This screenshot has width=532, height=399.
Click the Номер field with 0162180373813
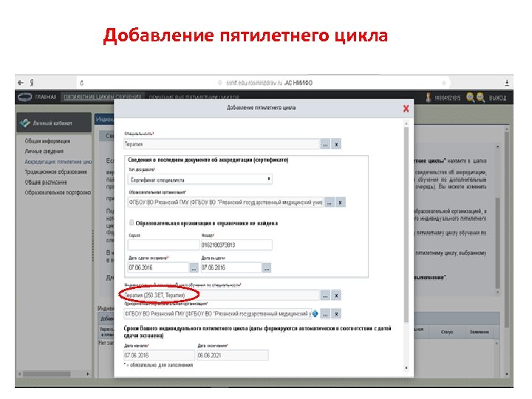coord(236,245)
